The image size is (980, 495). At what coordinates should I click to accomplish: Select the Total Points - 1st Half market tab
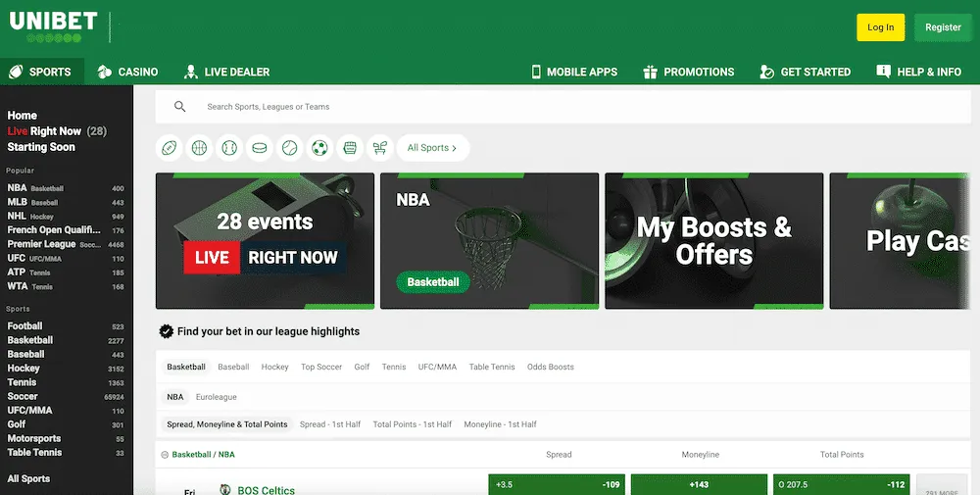(x=413, y=424)
